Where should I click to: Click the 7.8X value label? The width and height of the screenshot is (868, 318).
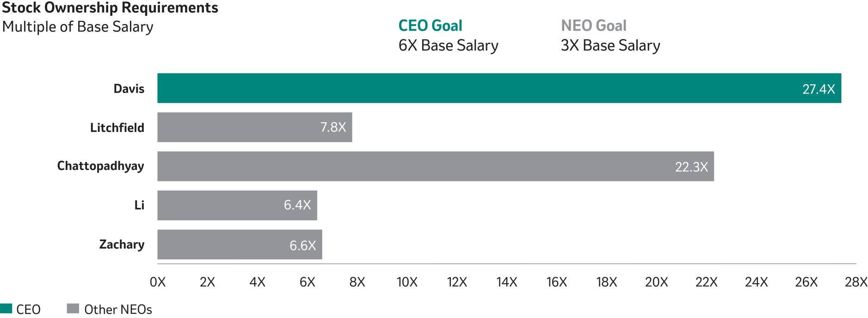[333, 127]
